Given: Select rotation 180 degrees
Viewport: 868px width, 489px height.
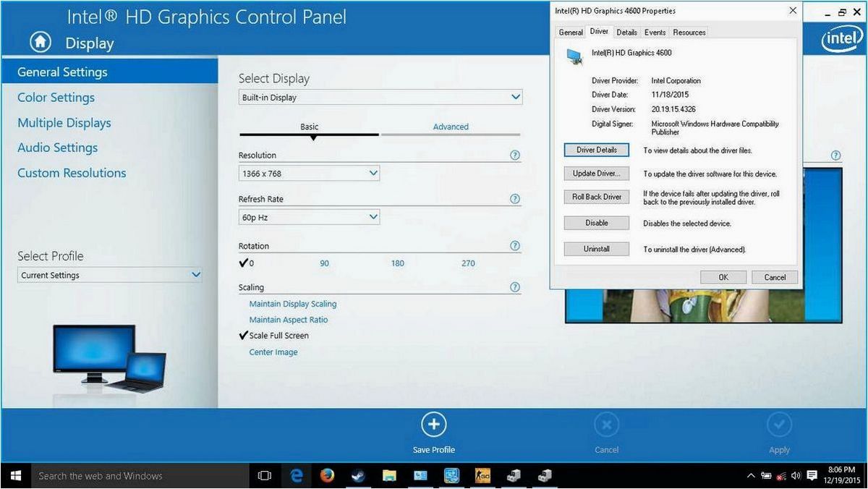Looking at the screenshot, I should (x=398, y=263).
